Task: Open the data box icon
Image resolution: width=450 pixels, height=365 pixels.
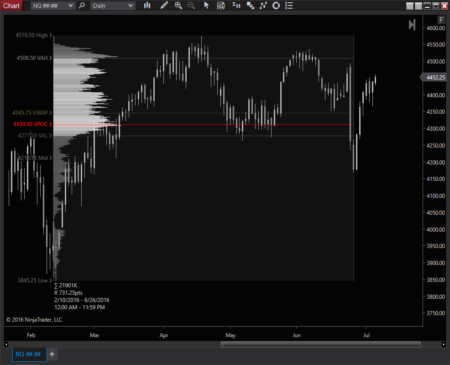Action: [221, 6]
